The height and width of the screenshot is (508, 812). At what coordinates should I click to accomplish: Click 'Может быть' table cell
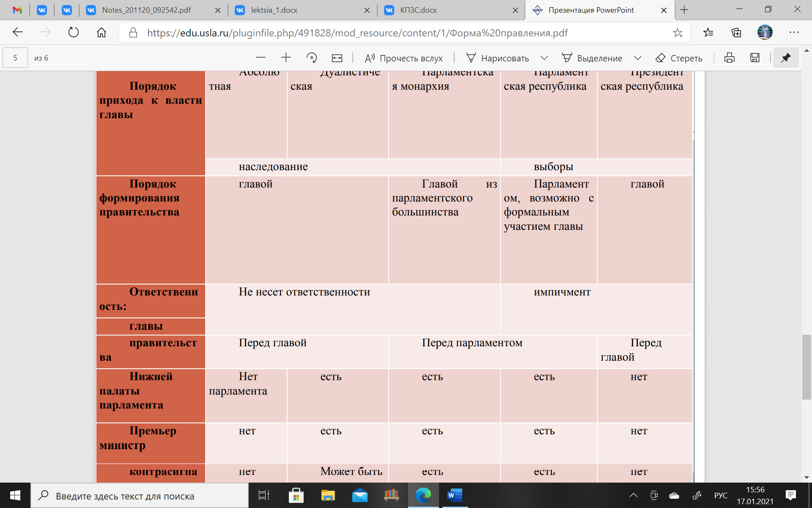pos(337,473)
